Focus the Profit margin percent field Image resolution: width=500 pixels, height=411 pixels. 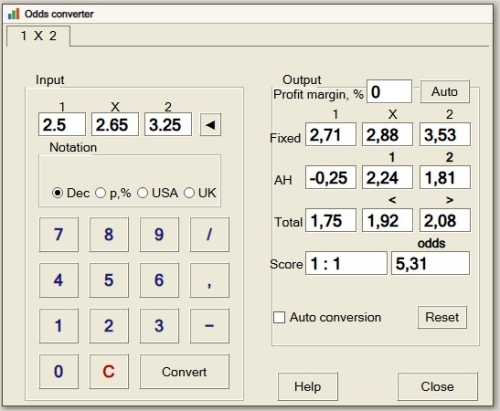389,91
